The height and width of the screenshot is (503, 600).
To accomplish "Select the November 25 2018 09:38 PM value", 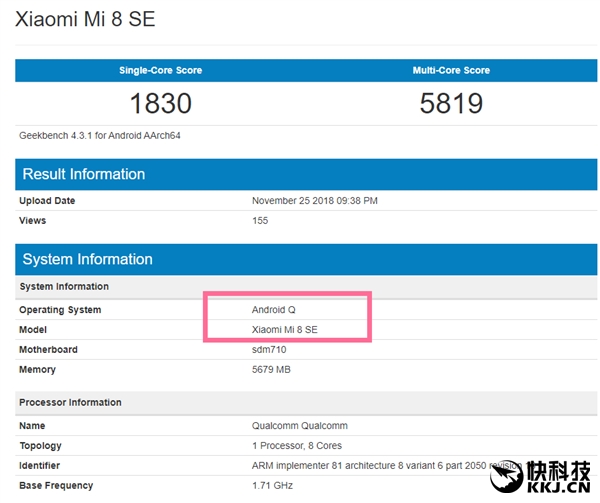I will click(315, 200).
